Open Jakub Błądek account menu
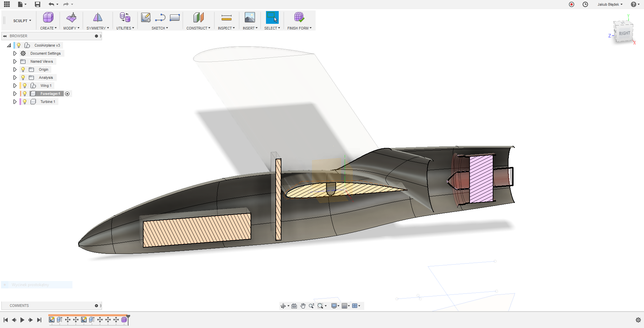Image resolution: width=644 pixels, height=328 pixels. (x=610, y=4)
